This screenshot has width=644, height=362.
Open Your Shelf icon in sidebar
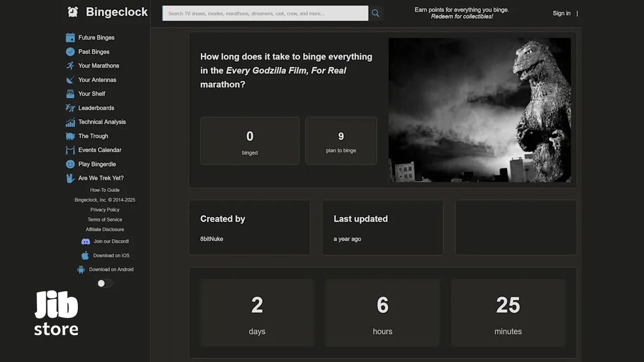point(70,94)
